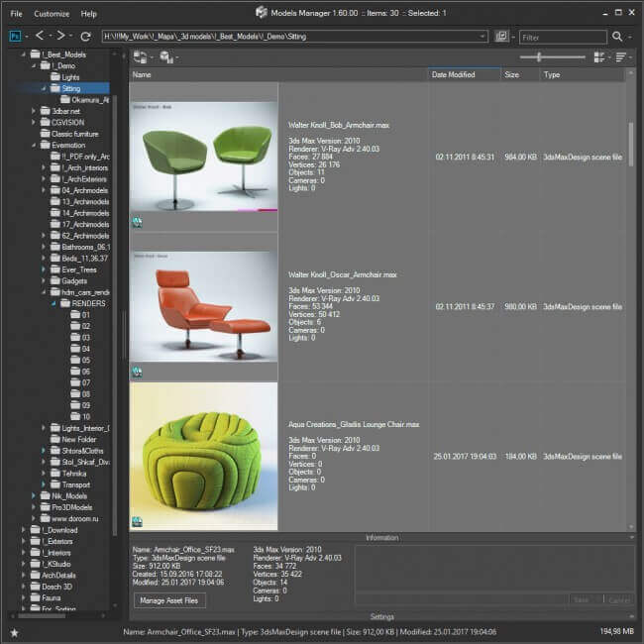Collapse the Sitting folder in the tree
Viewport: 644px width, 644px height.
44,88
